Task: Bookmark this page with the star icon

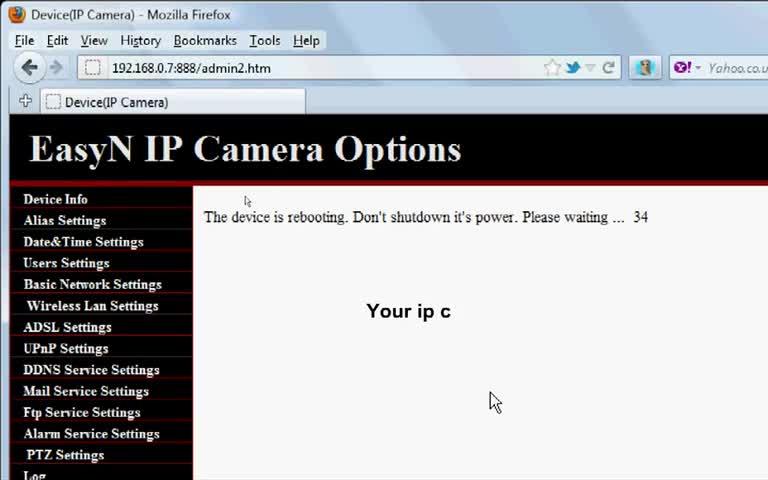Action: pyautogui.click(x=552, y=68)
